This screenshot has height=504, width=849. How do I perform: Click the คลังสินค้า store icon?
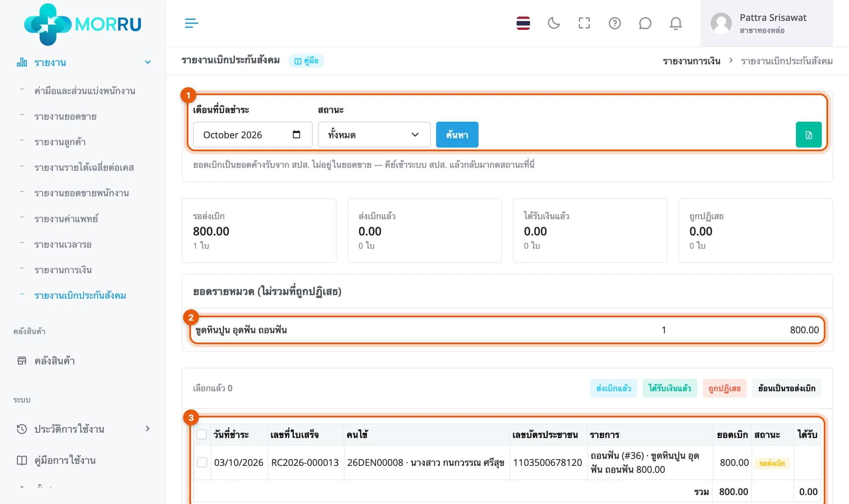pos(22,361)
